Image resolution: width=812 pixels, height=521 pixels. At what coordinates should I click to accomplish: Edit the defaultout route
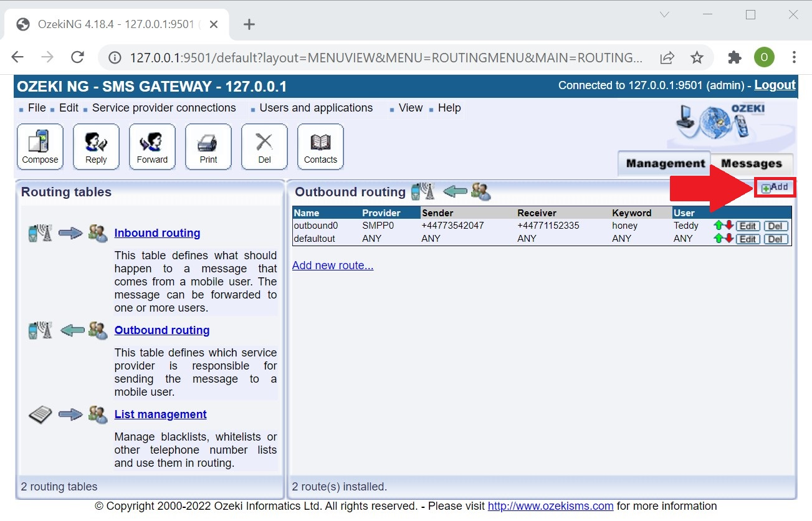click(x=748, y=239)
